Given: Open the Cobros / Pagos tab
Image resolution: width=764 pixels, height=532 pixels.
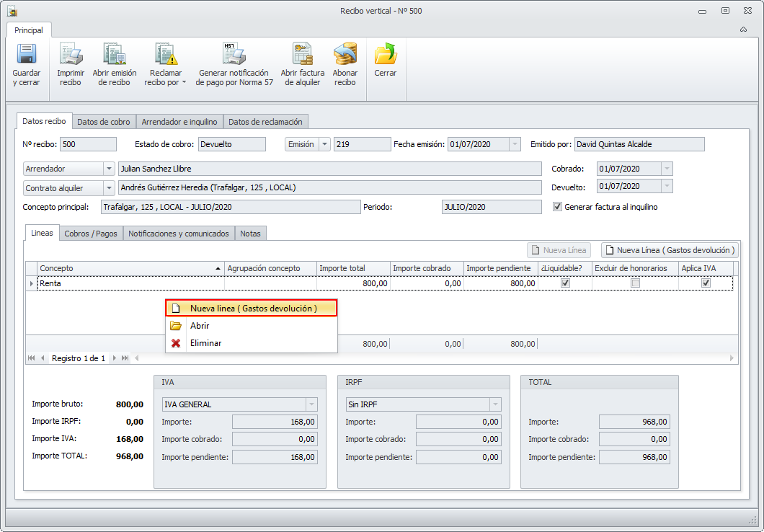Looking at the screenshot, I should pos(91,234).
